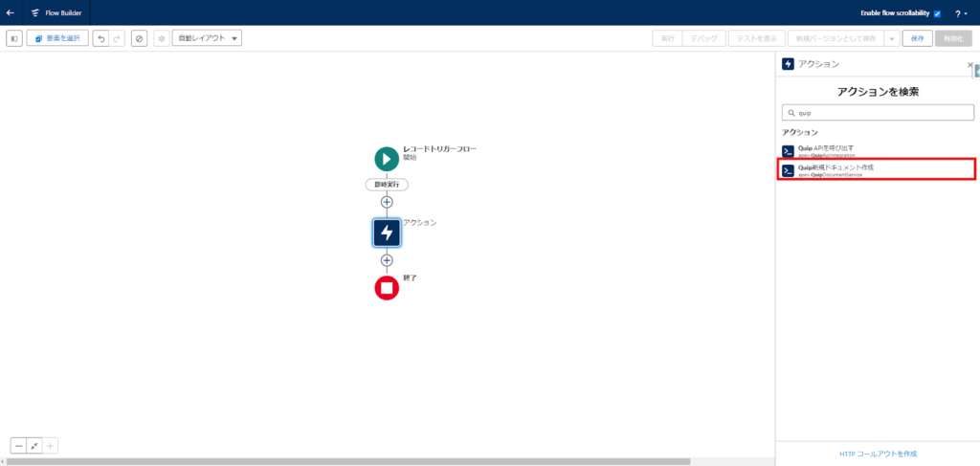Click the 保存 save button

pyautogui.click(x=917, y=38)
